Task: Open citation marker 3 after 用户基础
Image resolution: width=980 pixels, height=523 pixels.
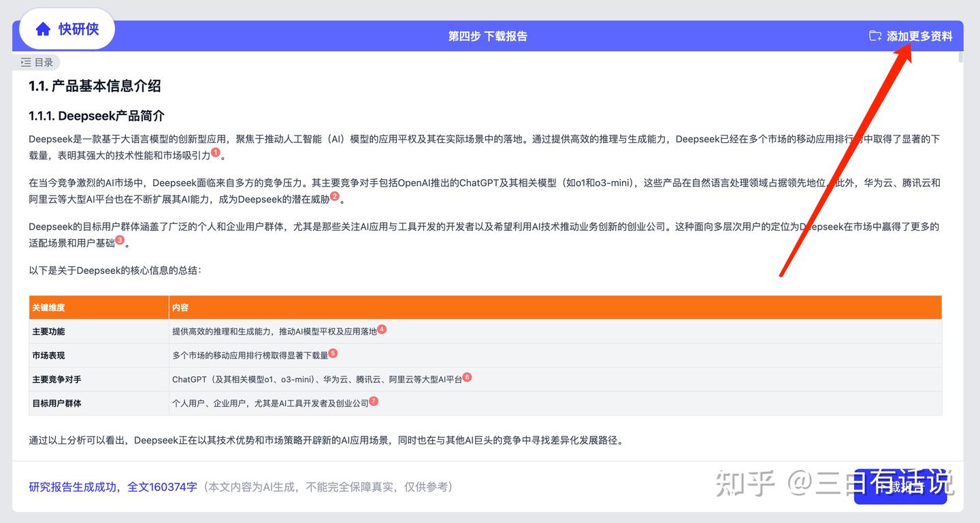Action: click(120, 240)
